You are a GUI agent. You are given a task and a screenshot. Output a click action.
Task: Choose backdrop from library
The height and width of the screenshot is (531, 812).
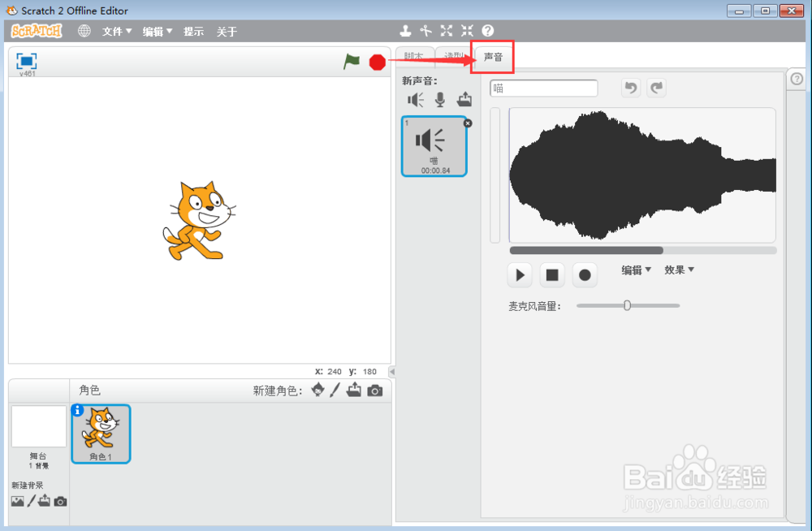(18, 502)
